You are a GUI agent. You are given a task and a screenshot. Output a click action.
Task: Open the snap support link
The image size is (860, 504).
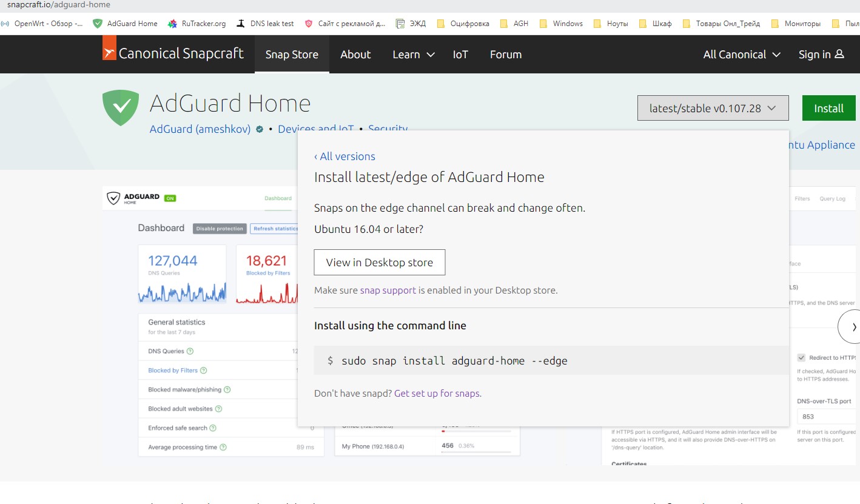[x=388, y=290]
